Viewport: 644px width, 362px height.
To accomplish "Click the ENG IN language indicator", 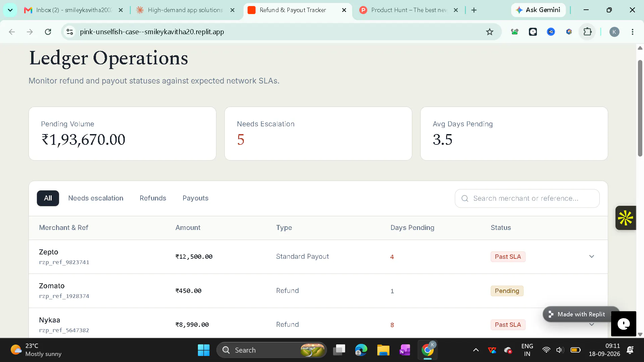I will point(527,350).
